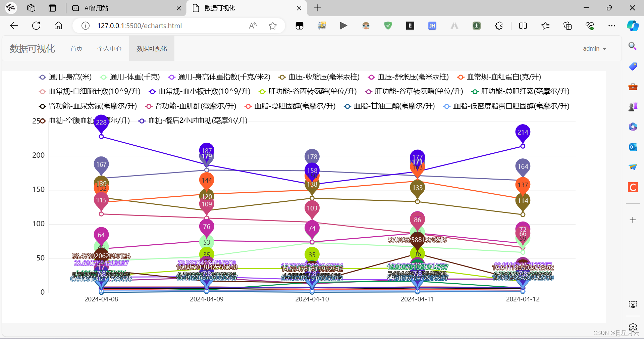Click 214 marker pin on 2024-04-12

click(523, 133)
